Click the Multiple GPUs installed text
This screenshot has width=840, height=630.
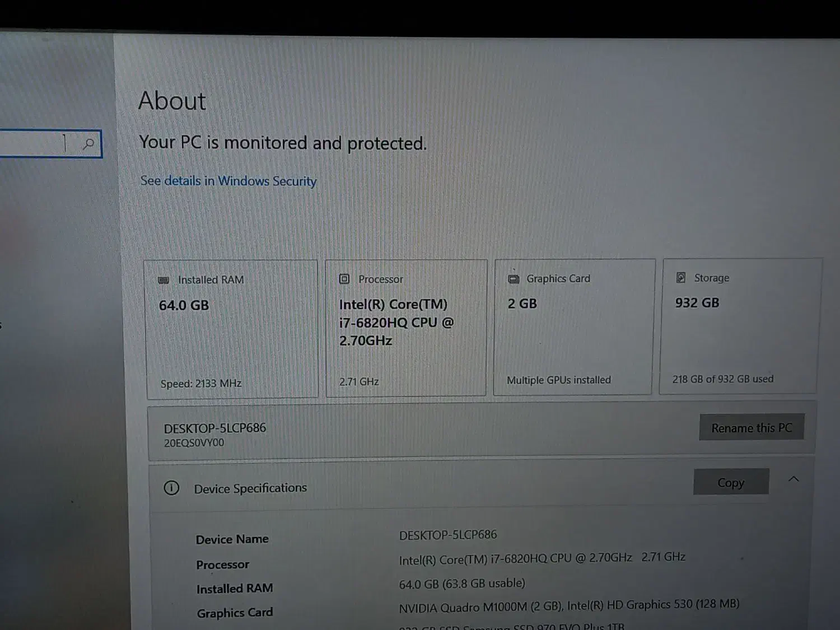558,380
